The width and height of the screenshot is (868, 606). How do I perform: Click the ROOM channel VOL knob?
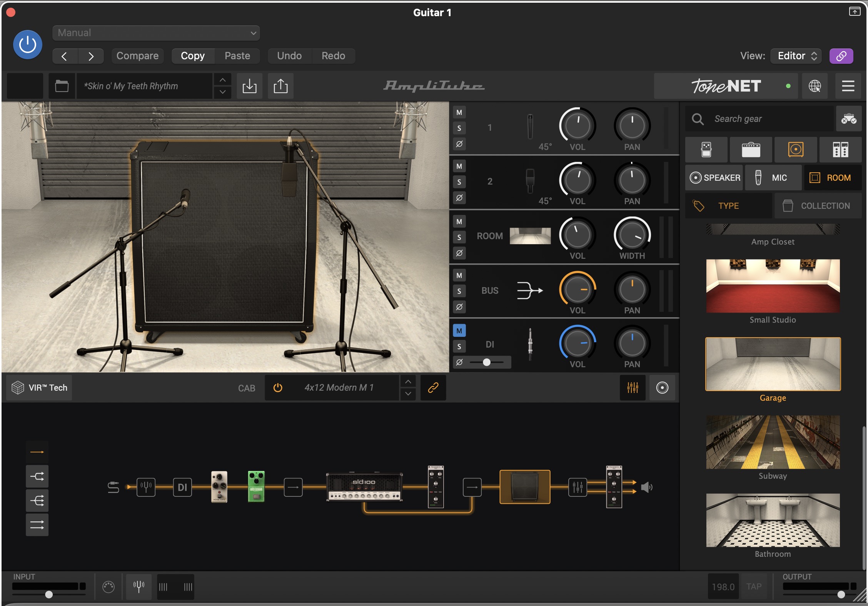[x=577, y=235]
